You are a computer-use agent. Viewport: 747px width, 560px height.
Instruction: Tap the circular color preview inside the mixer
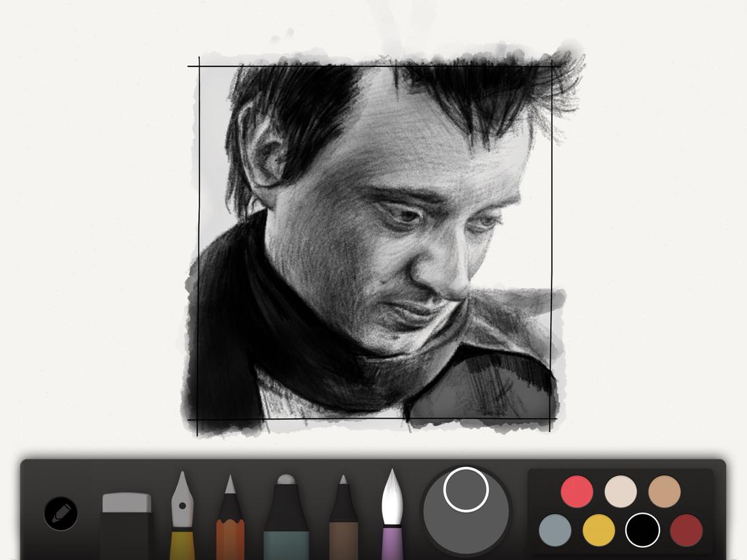click(466, 489)
